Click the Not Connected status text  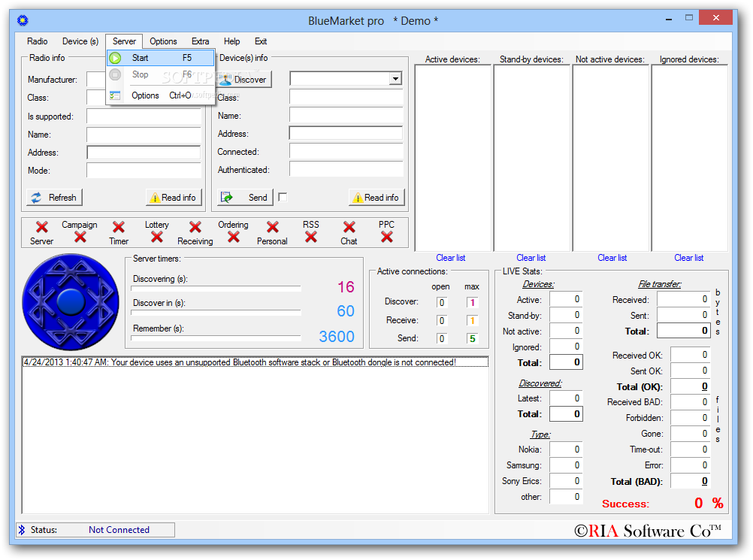click(x=119, y=530)
